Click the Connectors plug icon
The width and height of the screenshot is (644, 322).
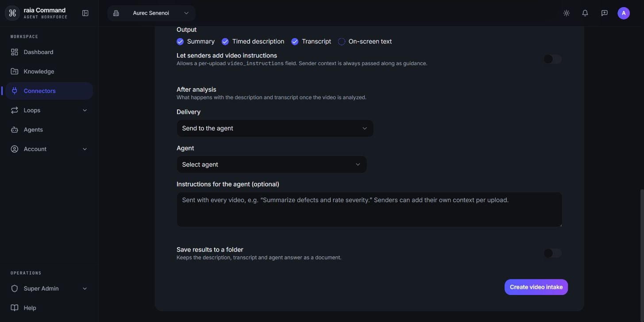point(15,91)
